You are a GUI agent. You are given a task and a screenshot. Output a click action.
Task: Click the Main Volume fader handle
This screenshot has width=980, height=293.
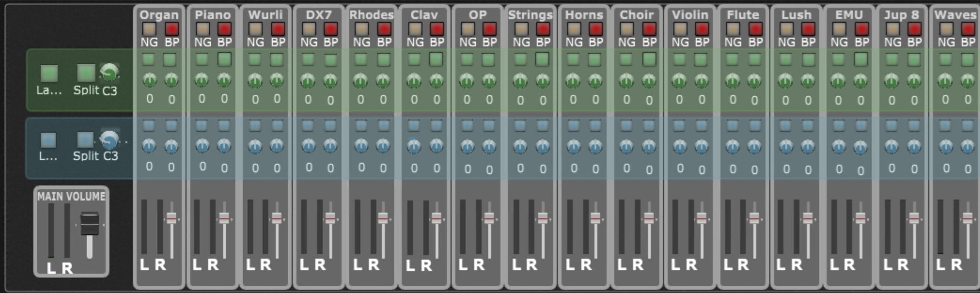tap(89, 224)
